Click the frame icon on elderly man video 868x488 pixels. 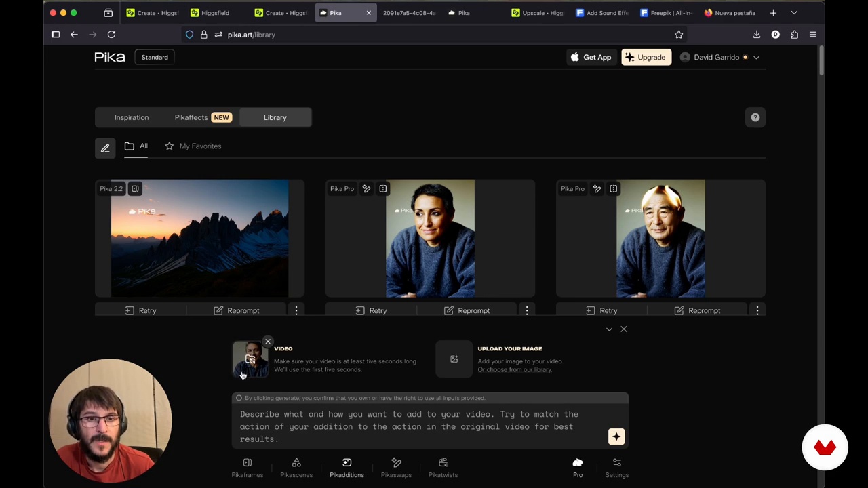click(614, 188)
